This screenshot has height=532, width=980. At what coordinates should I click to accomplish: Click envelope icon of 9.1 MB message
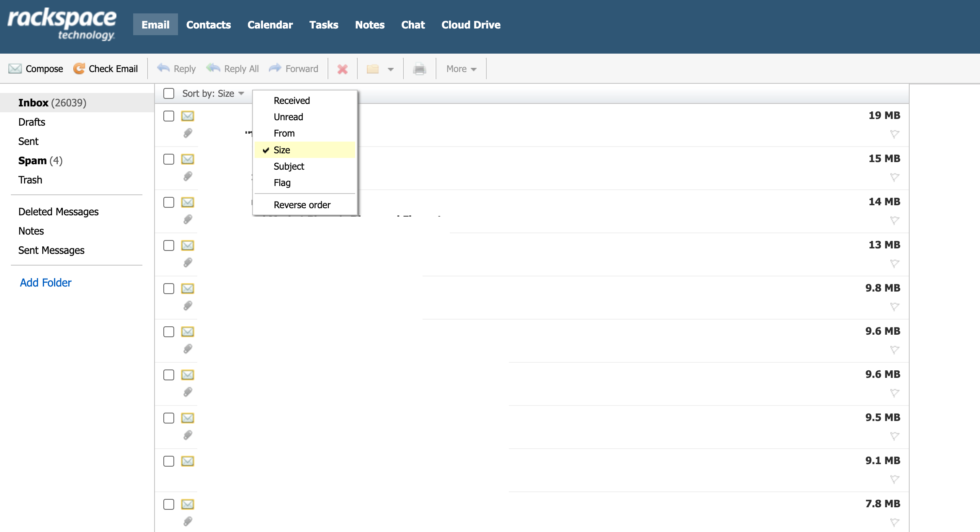(188, 461)
